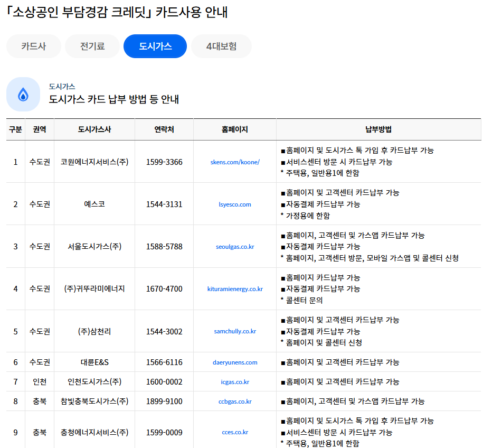
Task: Click phone number 1566-6116
Action: [164, 362]
